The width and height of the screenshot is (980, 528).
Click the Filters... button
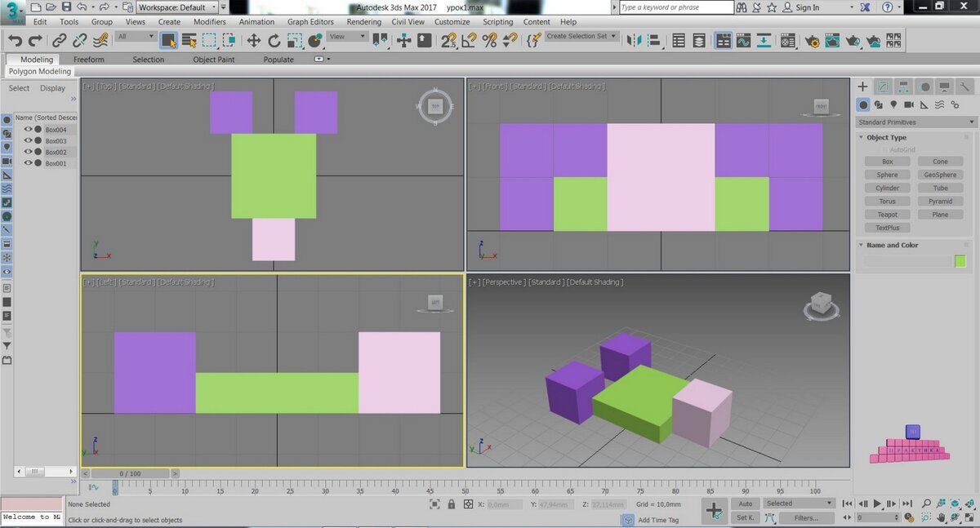(x=806, y=517)
